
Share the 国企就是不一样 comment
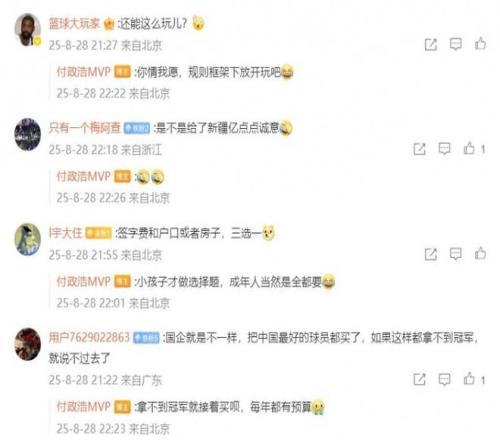click(419, 379)
